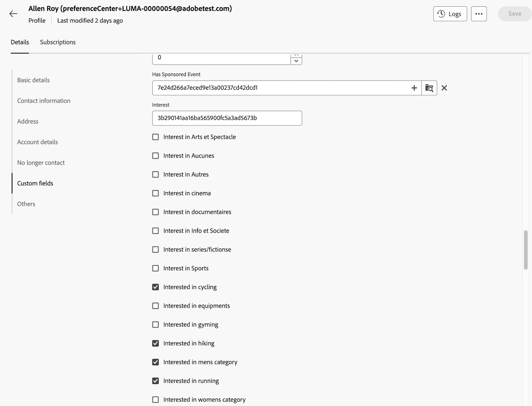
Task: Check Interest in Aucunes
Action: click(155, 156)
